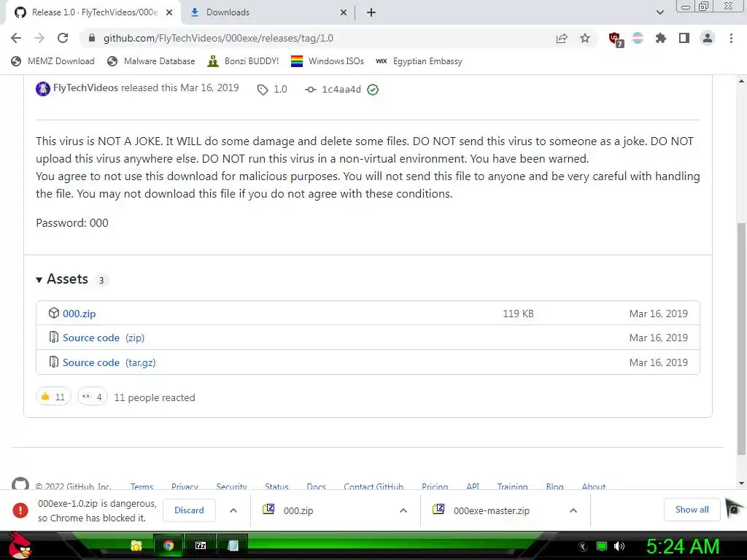Click the padlock site info icon
This screenshot has width=747, height=560.
click(x=92, y=38)
